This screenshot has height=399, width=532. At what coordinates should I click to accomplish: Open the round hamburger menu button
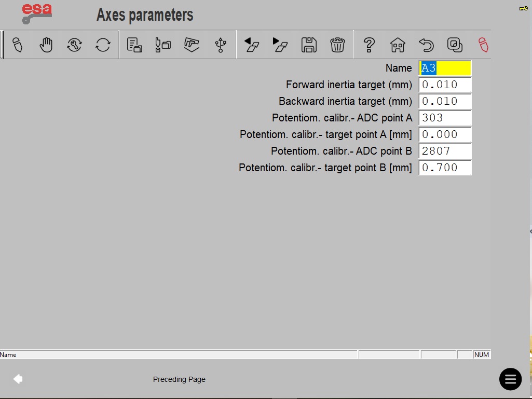pos(510,379)
